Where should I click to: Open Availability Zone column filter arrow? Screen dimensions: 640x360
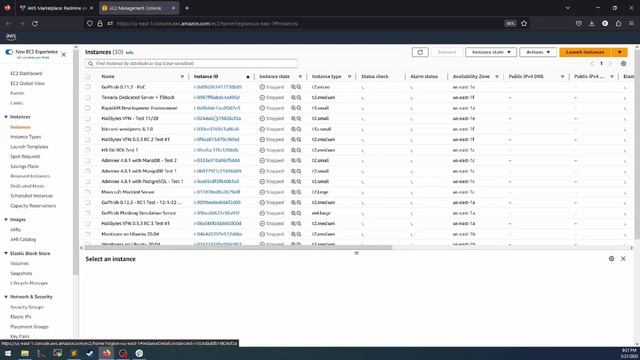497,76
